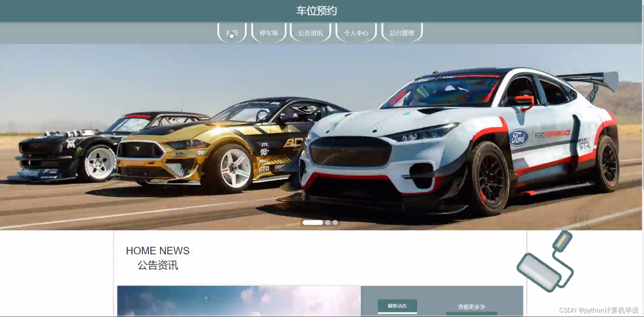Open the news thumbnail image below 公告资讯

click(x=239, y=301)
